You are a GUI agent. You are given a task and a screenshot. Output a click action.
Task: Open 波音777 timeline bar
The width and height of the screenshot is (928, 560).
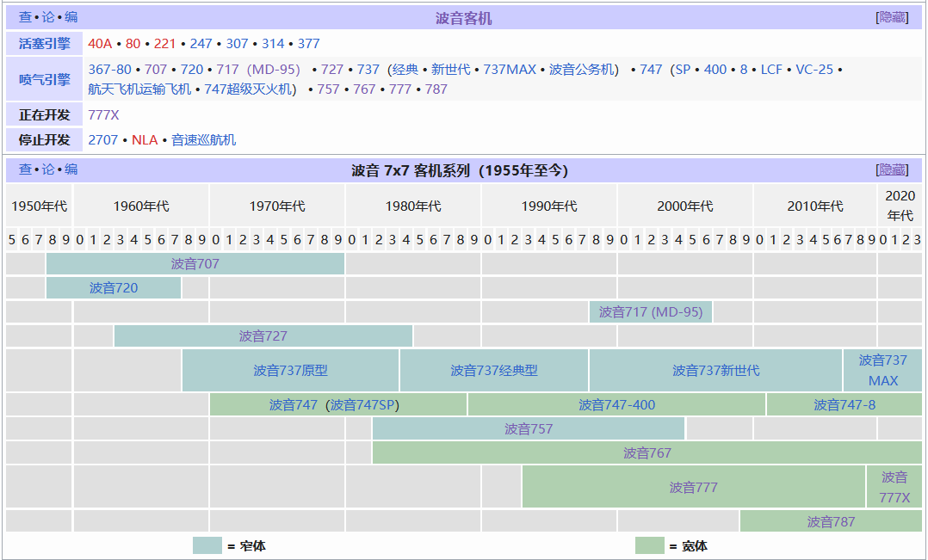point(694,488)
